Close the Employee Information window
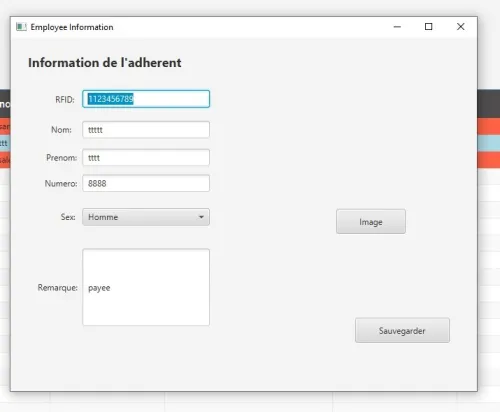Image resolution: width=500 pixels, height=412 pixels. tap(461, 27)
